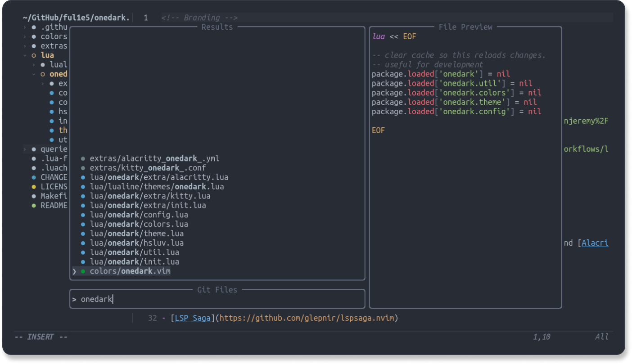Click the open-folder circle icon beside lua

(x=34, y=55)
